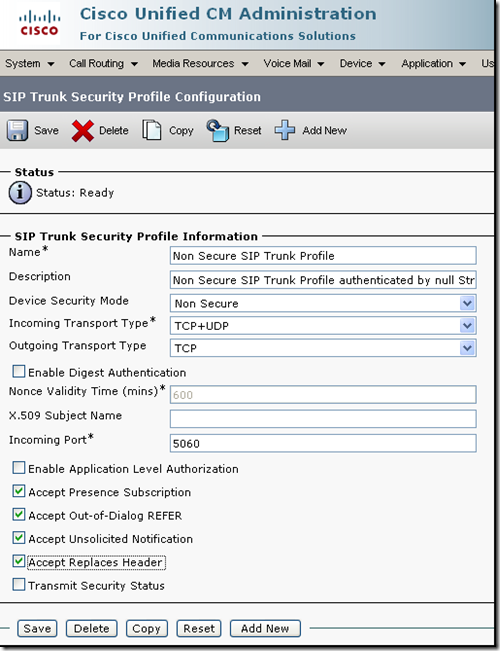This screenshot has height=651, width=500.
Task: Click the bottom Add New button
Action: 265,629
